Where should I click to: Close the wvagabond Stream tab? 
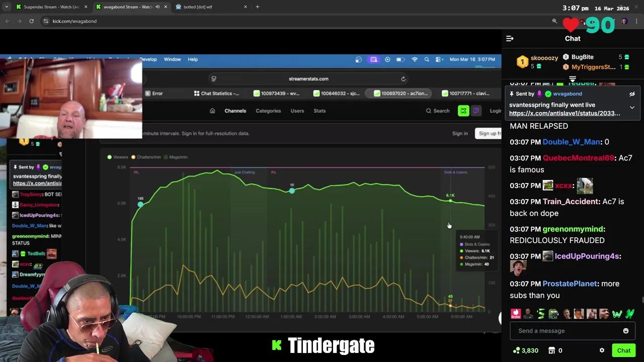pyautogui.click(x=166, y=7)
